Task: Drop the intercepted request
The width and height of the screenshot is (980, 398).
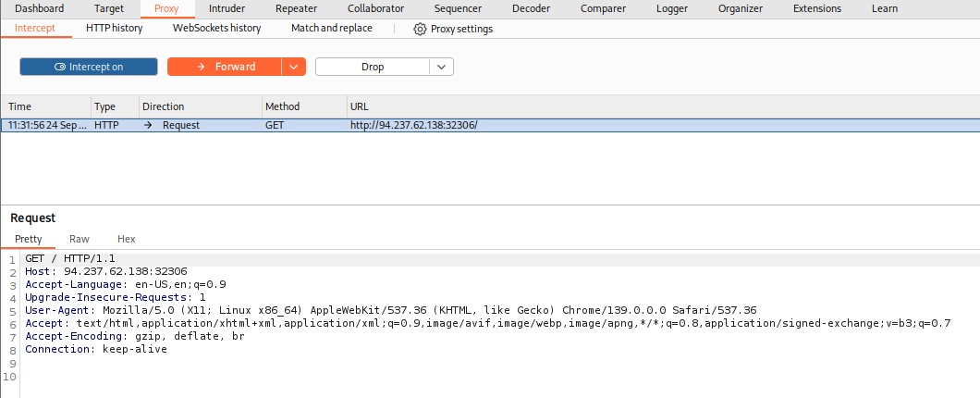Action: click(x=373, y=67)
